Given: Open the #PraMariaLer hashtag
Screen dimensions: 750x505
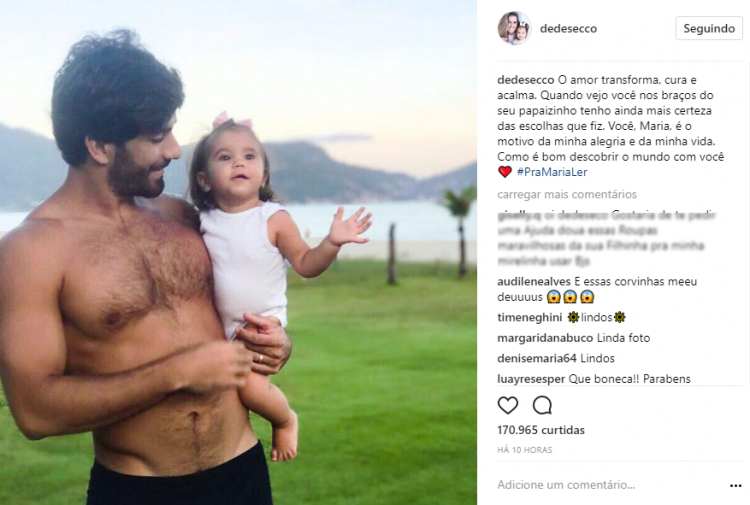Looking at the screenshot, I should 552,172.
